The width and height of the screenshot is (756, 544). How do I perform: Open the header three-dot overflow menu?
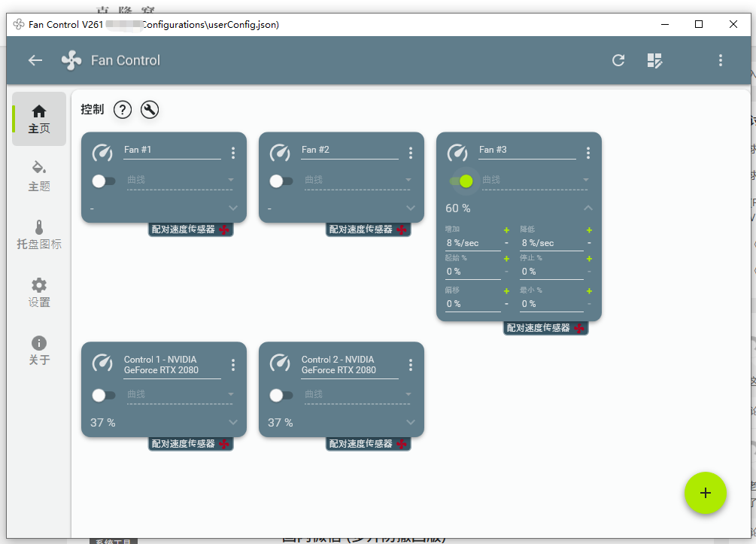click(x=721, y=60)
